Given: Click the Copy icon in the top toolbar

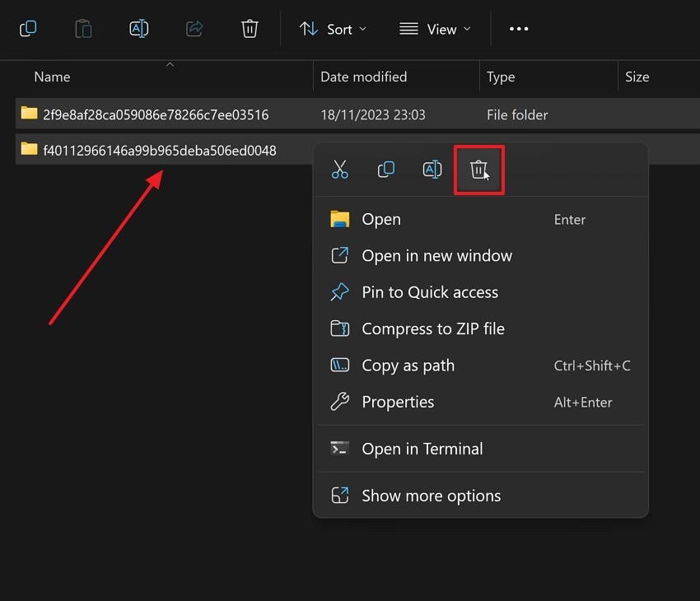Looking at the screenshot, I should pos(83,29).
